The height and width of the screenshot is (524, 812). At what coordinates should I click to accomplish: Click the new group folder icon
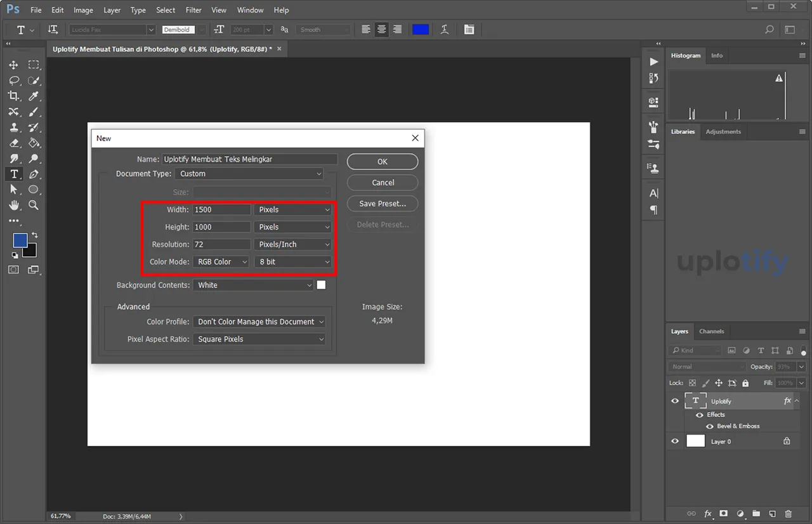click(x=756, y=514)
